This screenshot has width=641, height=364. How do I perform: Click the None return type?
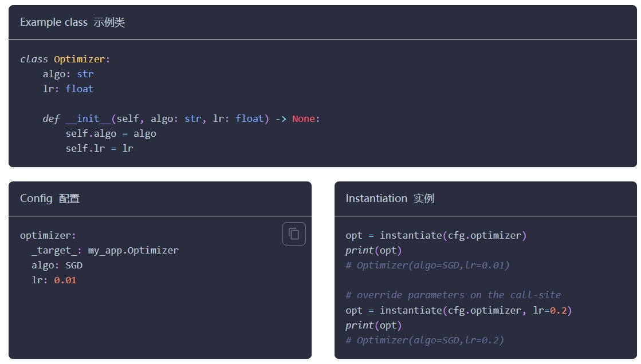pyautogui.click(x=304, y=119)
